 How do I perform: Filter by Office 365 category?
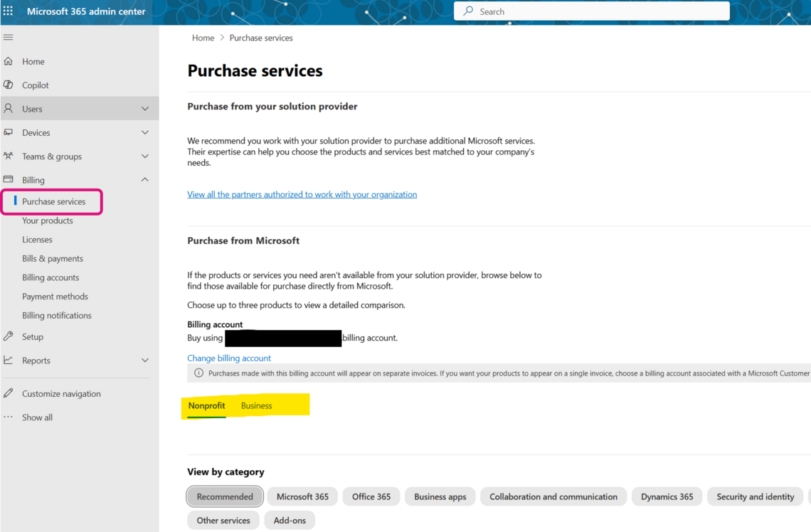371,496
